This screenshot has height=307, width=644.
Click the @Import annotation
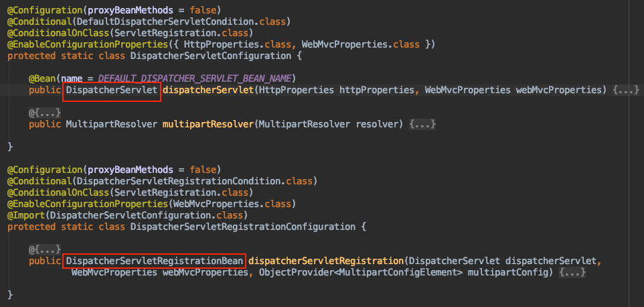click(x=25, y=215)
